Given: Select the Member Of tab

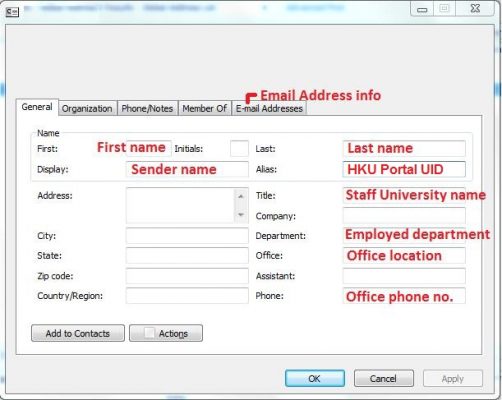Looking at the screenshot, I should coord(205,108).
